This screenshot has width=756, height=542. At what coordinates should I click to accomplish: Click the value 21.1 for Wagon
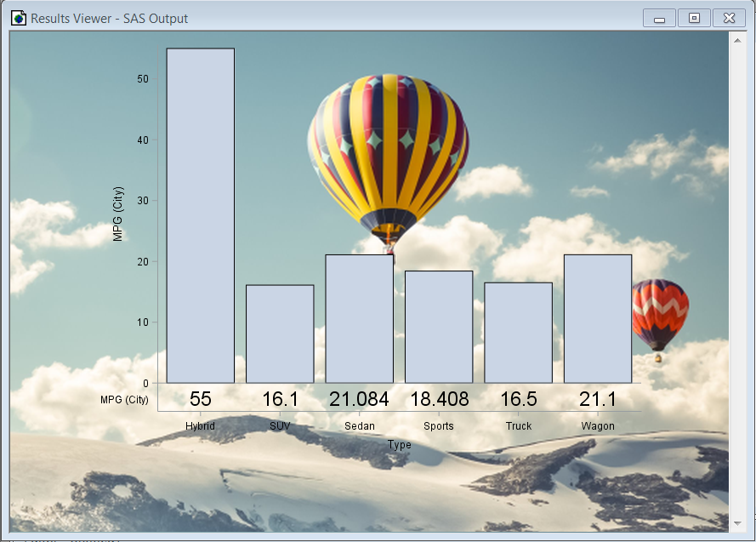pos(598,399)
